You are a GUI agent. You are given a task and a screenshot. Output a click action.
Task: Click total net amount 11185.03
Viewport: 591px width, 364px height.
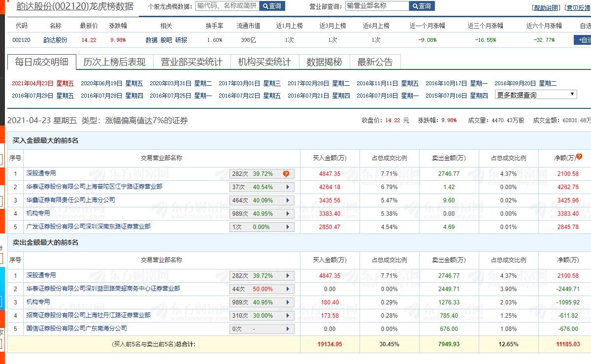tap(568, 344)
